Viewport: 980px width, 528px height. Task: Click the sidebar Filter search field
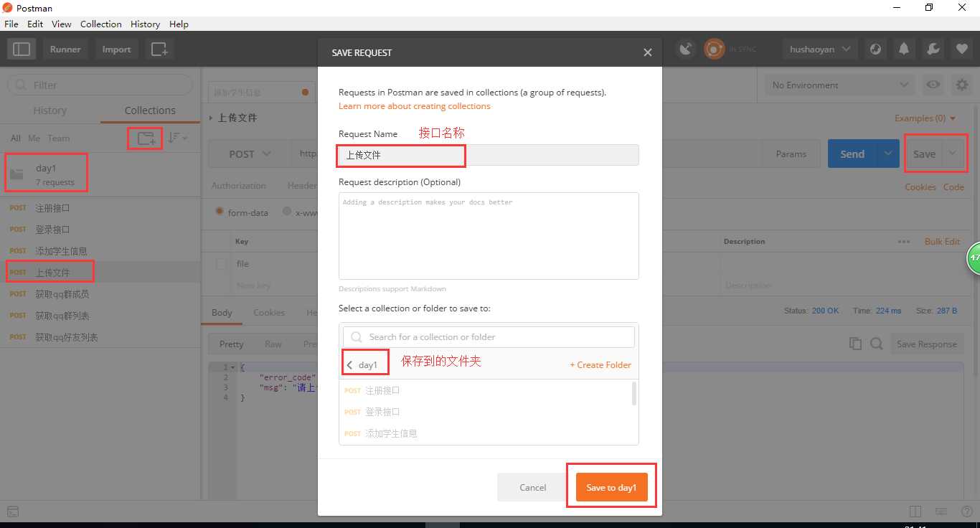click(100, 85)
